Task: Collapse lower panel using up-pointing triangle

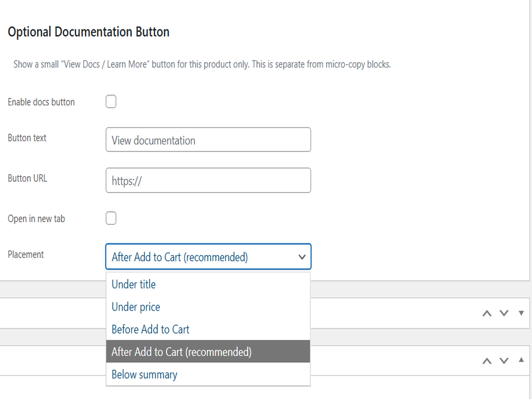Action: 521,360
